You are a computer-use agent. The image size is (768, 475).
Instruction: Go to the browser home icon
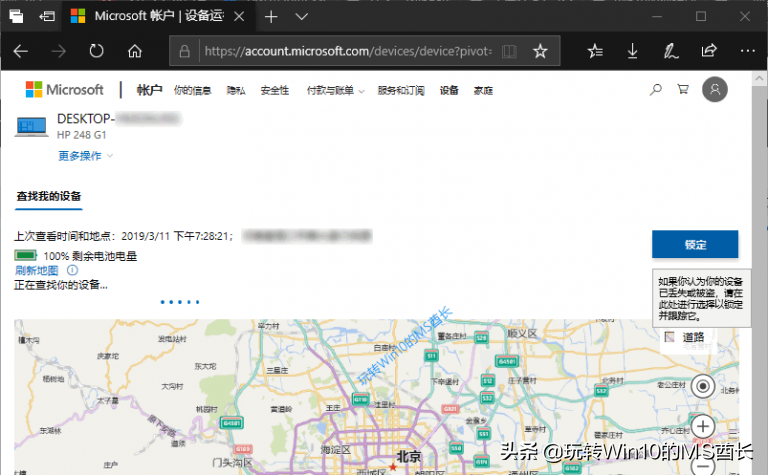tap(135, 51)
